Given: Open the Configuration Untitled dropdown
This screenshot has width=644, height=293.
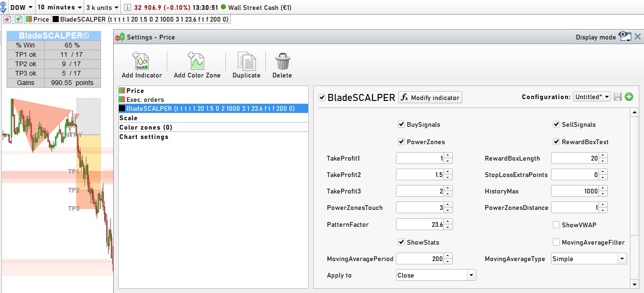Looking at the screenshot, I should tap(592, 97).
